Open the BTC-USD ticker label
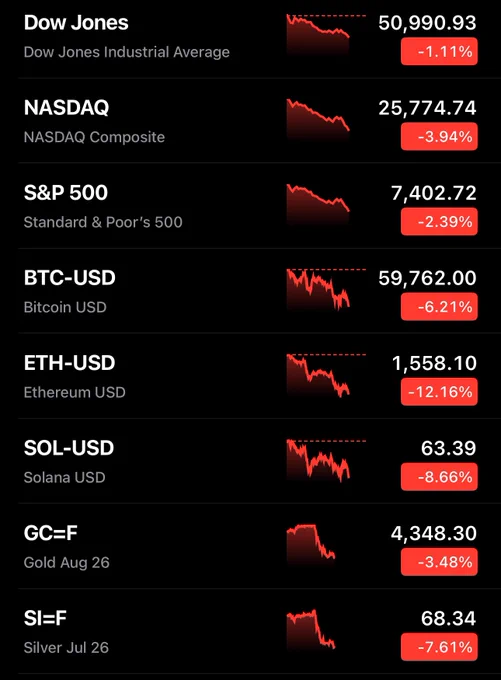 (69, 278)
